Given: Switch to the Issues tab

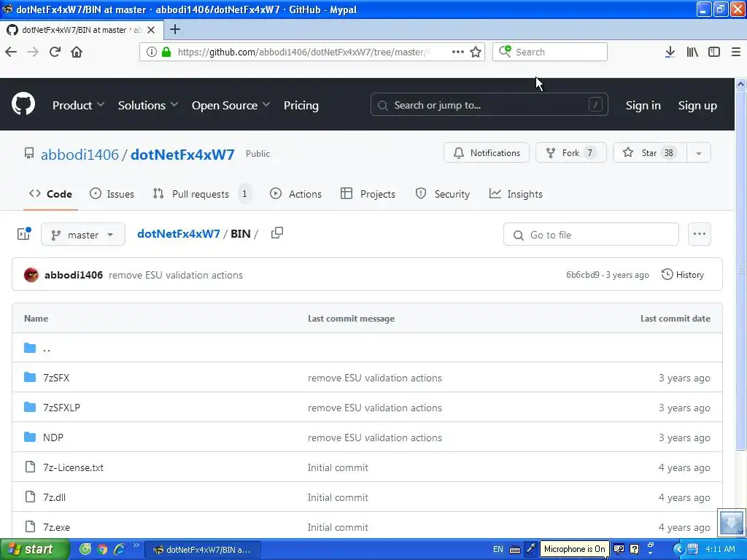Looking at the screenshot, I should pyautogui.click(x=112, y=194).
